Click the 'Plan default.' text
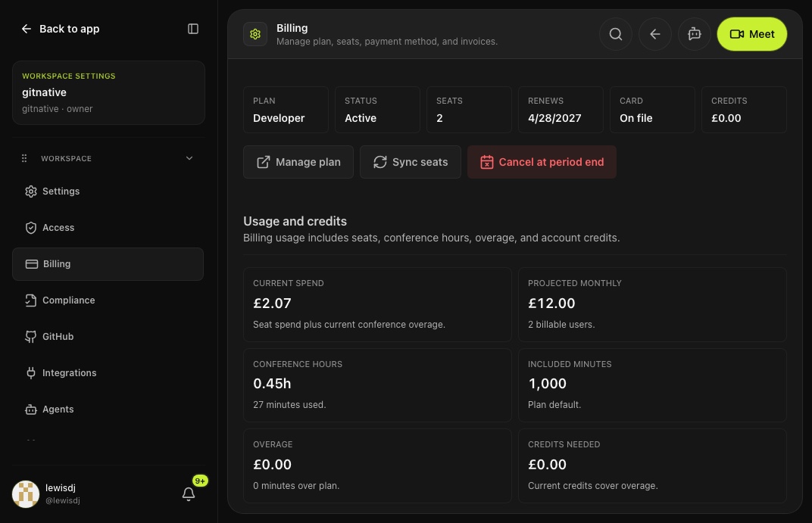812x523 pixels. (x=554, y=405)
